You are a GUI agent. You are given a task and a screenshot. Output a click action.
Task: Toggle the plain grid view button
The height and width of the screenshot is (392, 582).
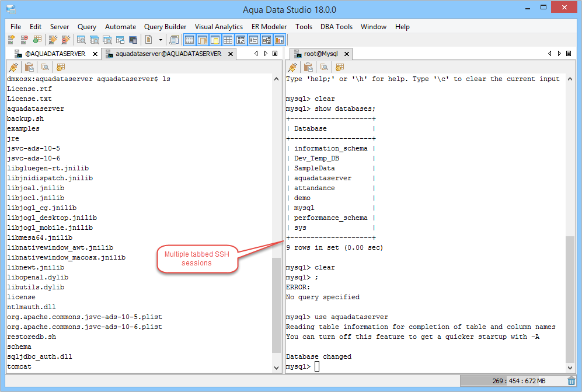[x=228, y=40]
